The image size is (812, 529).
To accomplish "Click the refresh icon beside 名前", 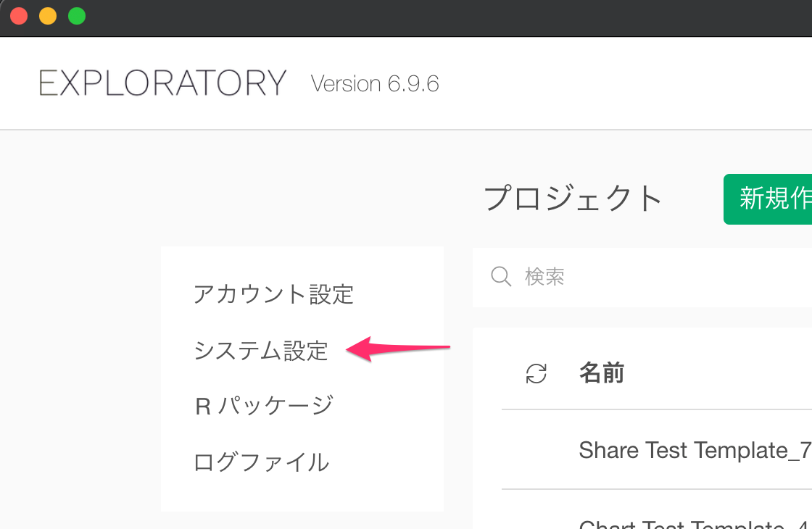I will 536,373.
